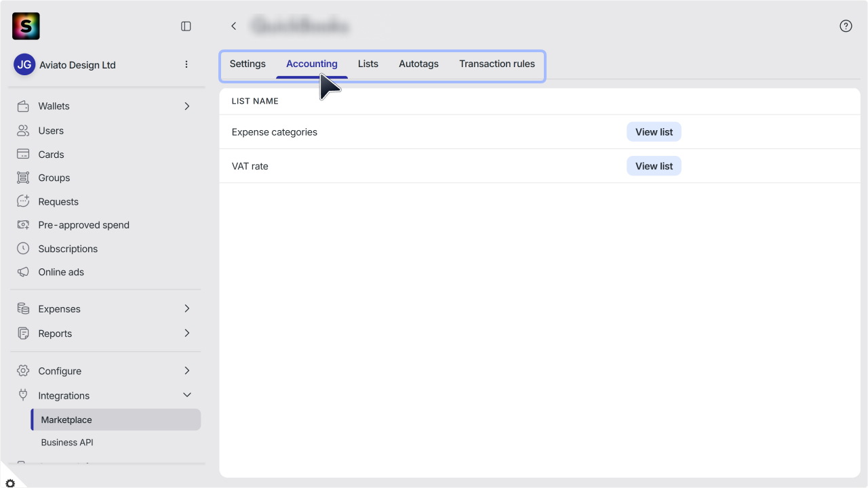868x488 pixels.
Task: Click the Expenses coins icon
Action: click(x=23, y=309)
